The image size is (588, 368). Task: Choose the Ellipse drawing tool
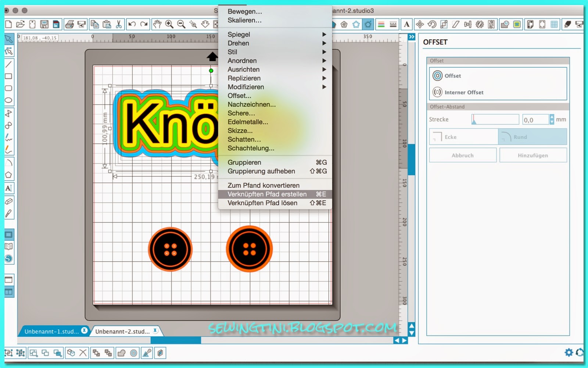click(x=8, y=99)
